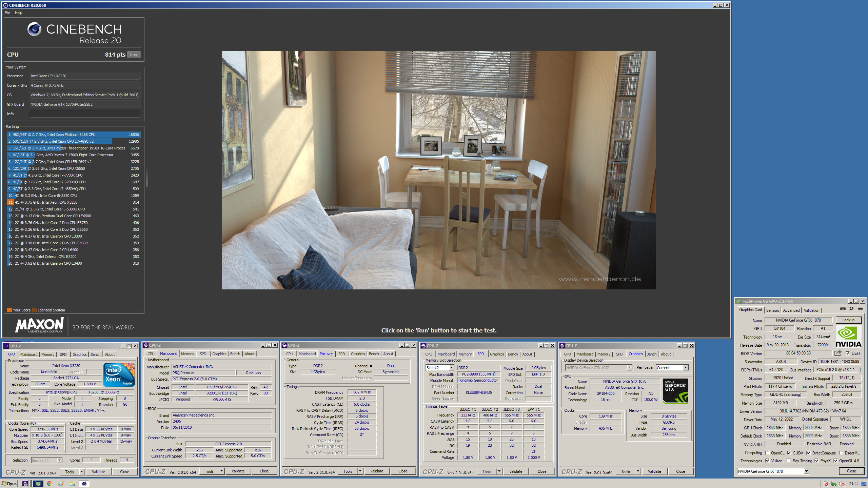
Task: Click Tools button in CPU-Z SPD window
Action: pos(487,471)
